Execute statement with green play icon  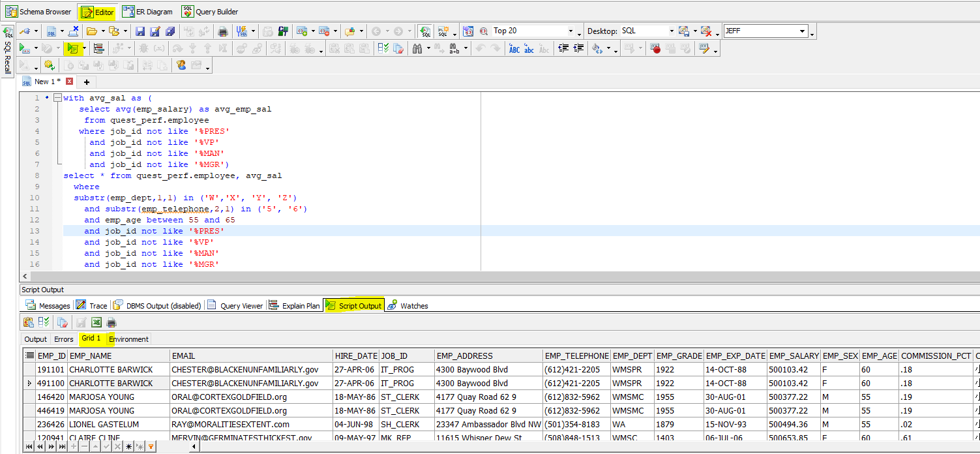pyautogui.click(x=23, y=48)
